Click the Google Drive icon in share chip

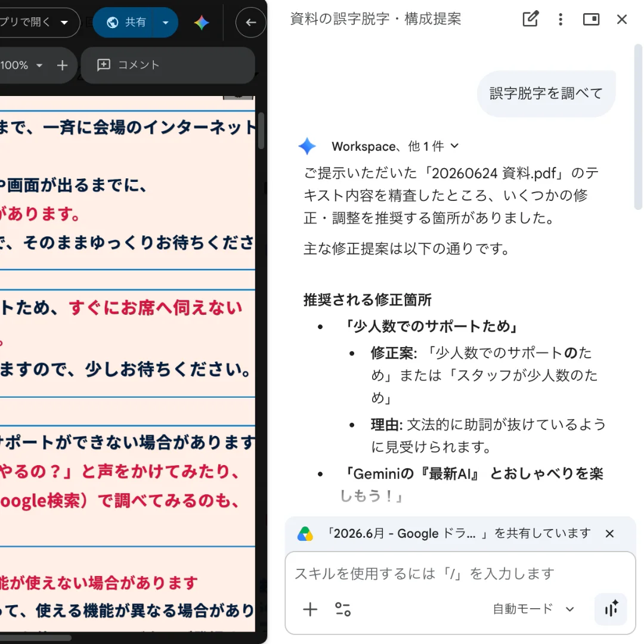[305, 534]
